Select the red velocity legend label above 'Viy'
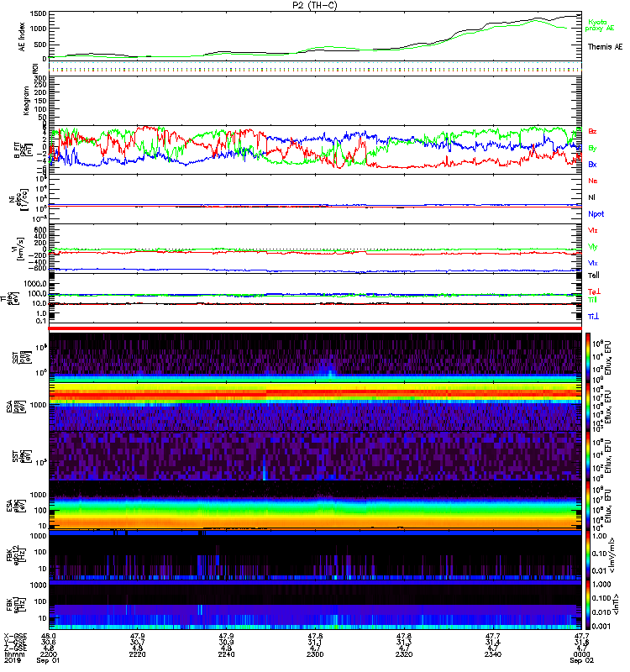 [x=592, y=230]
